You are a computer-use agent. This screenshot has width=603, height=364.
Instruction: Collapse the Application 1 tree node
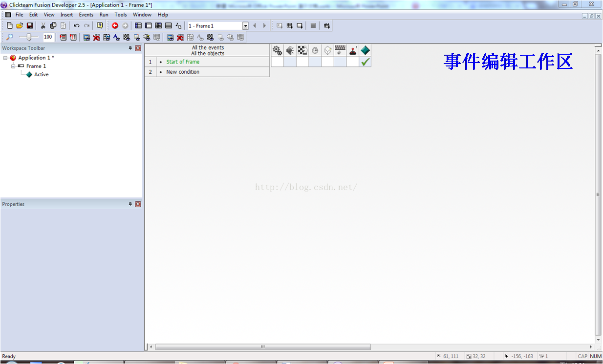tap(5, 57)
